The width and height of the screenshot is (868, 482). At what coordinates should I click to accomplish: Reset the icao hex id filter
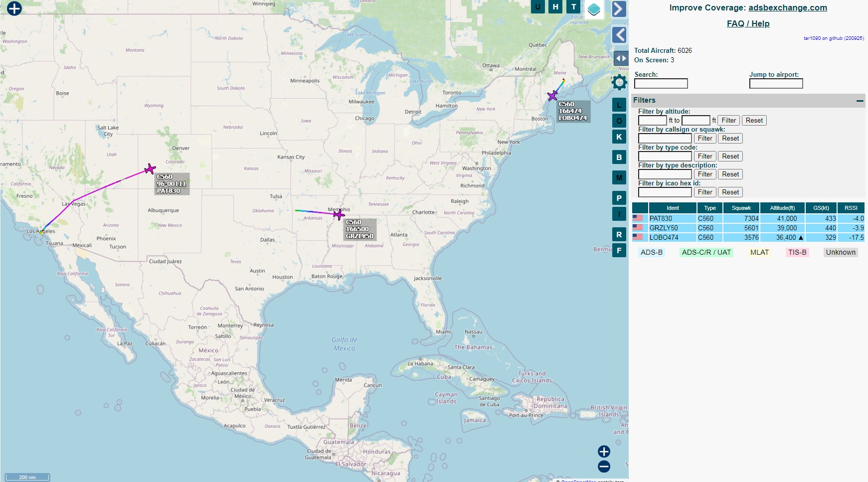[730, 192]
